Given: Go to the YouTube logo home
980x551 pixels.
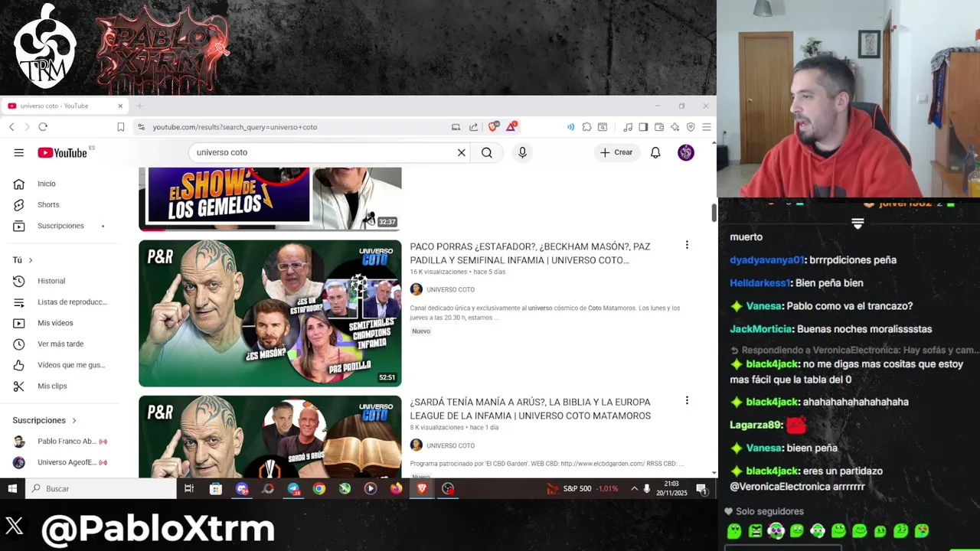Looking at the screenshot, I should click(x=63, y=153).
